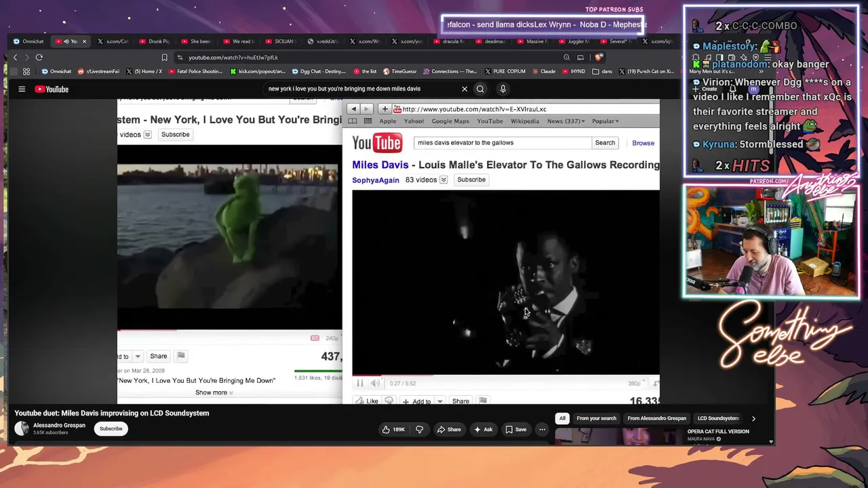Save the video to a playlist

click(515, 430)
